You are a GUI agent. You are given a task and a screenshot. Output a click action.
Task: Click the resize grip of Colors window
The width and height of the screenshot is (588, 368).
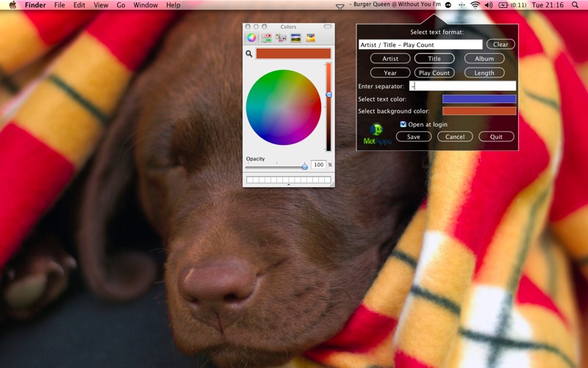coord(331,184)
